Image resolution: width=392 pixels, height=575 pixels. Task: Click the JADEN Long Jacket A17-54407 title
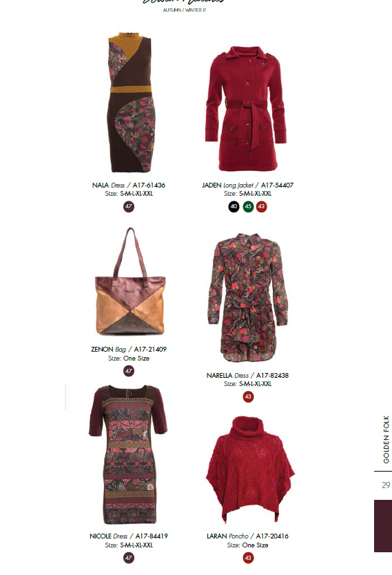[247, 185]
